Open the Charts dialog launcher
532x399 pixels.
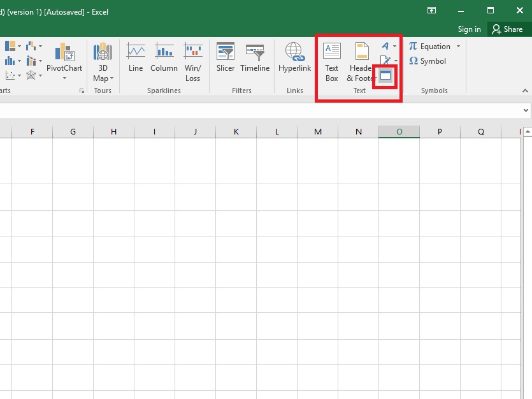click(82, 91)
